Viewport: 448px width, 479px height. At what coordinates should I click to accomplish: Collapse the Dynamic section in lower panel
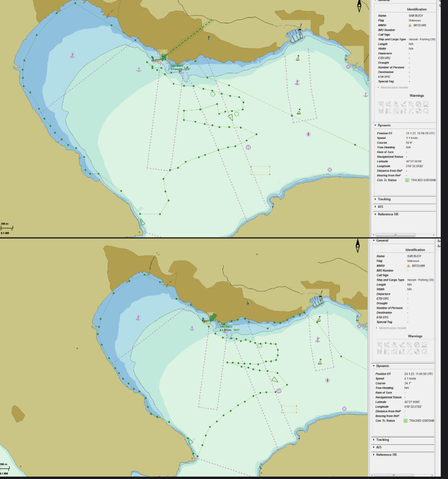point(383,366)
